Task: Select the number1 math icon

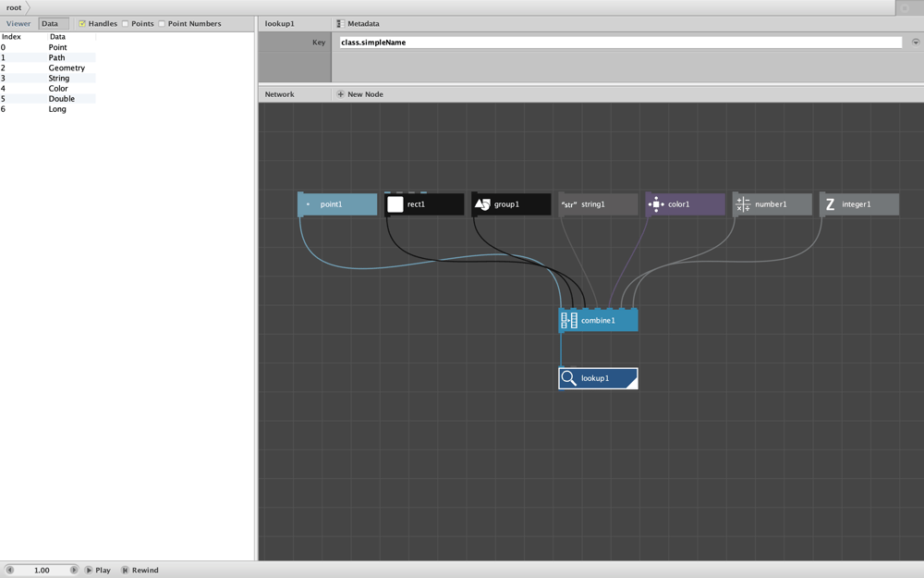Action: pos(743,204)
